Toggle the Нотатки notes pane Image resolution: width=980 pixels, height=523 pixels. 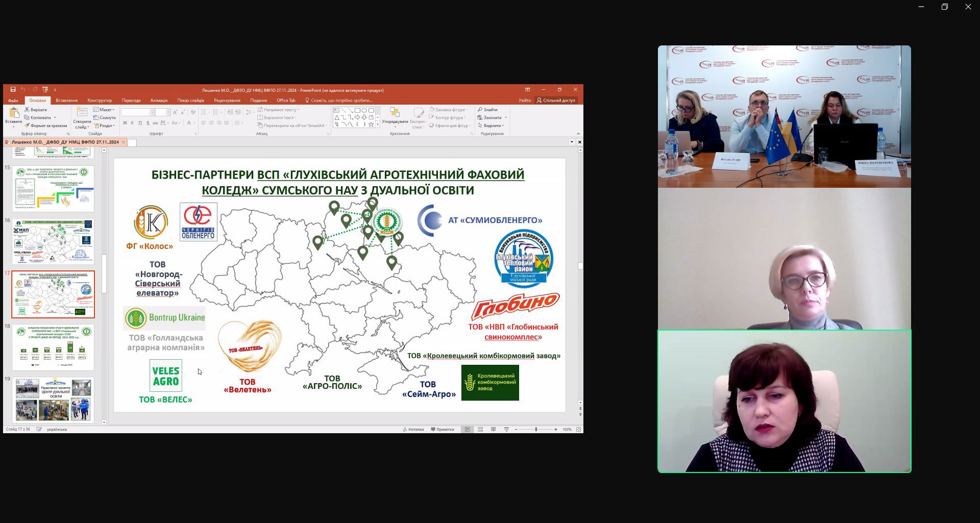[x=413, y=430]
